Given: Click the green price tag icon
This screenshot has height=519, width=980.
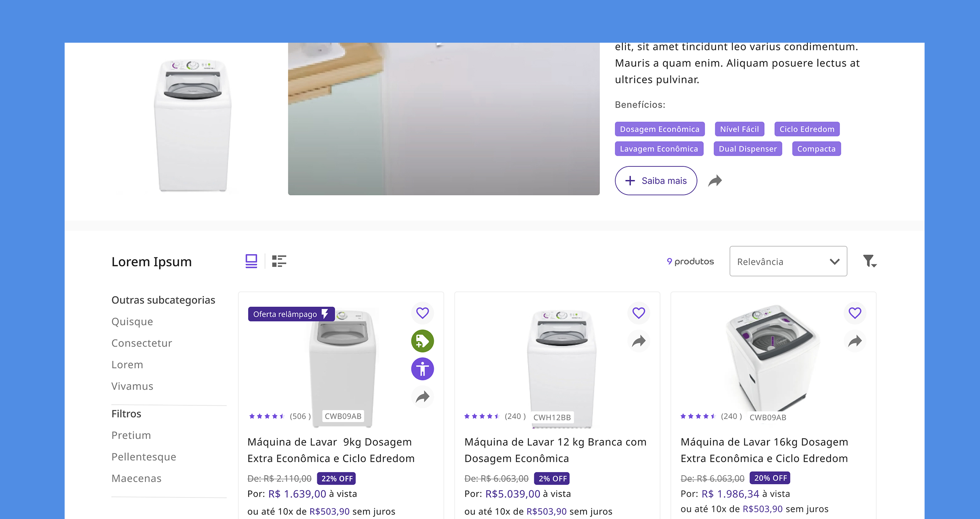Looking at the screenshot, I should tap(422, 341).
